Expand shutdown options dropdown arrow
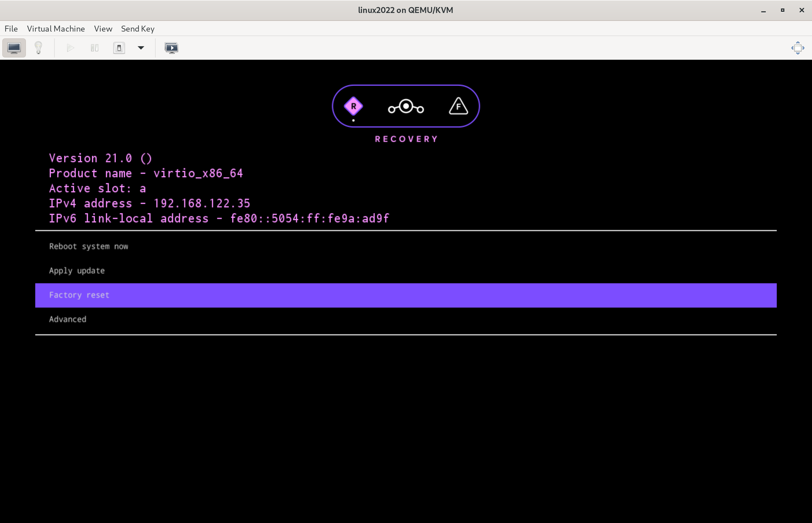The width and height of the screenshot is (812, 523). 141,48
